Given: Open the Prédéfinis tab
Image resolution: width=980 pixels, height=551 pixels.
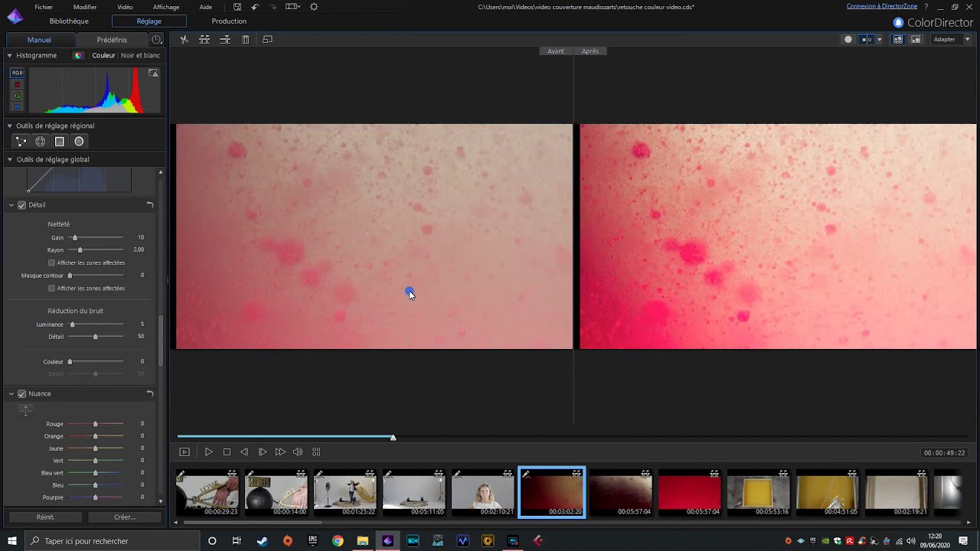Looking at the screenshot, I should 112,40.
